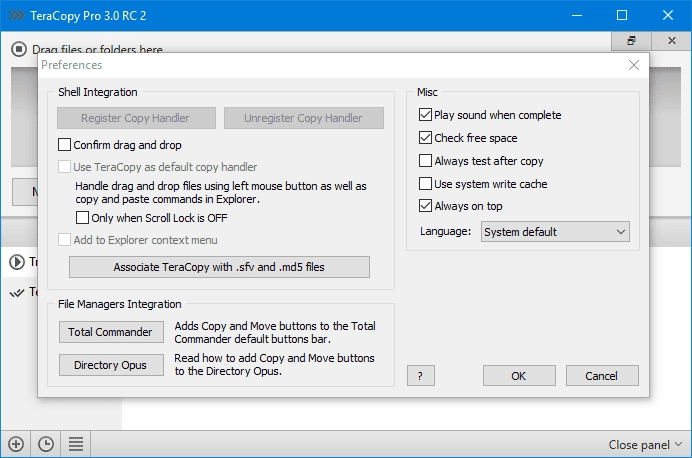Click the double checkmark verify icon
The height and width of the screenshot is (458, 692).
[17, 293]
